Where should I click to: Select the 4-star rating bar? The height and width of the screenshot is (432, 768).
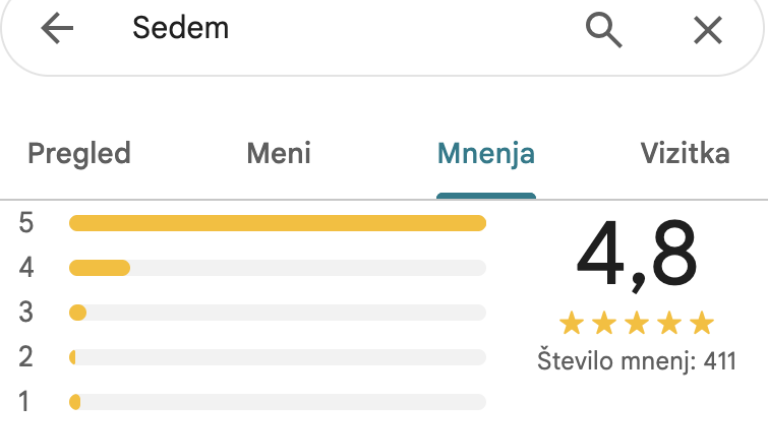[x=277, y=268]
